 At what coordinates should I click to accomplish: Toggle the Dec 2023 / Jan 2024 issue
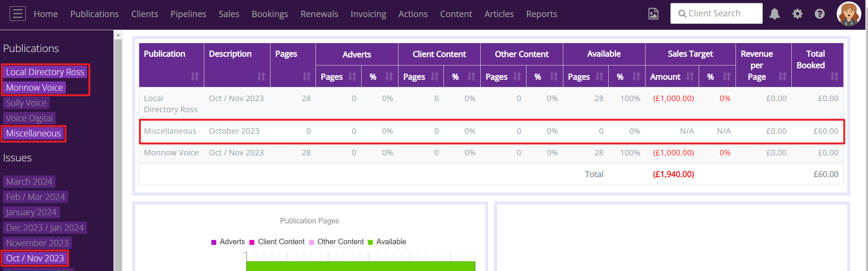[45, 228]
